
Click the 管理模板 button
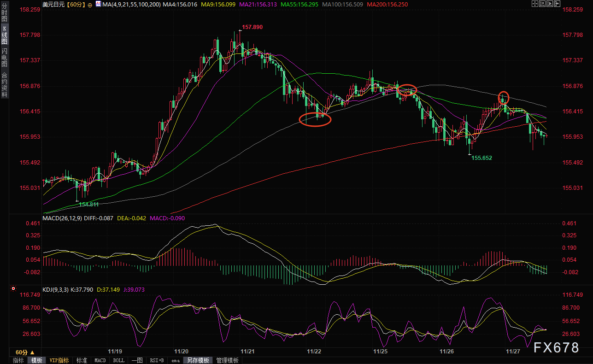(x=227, y=360)
